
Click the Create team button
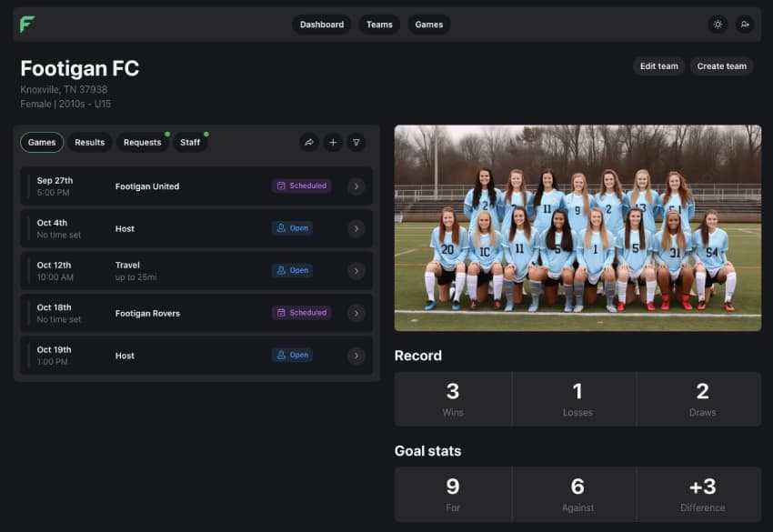pyautogui.click(x=721, y=65)
